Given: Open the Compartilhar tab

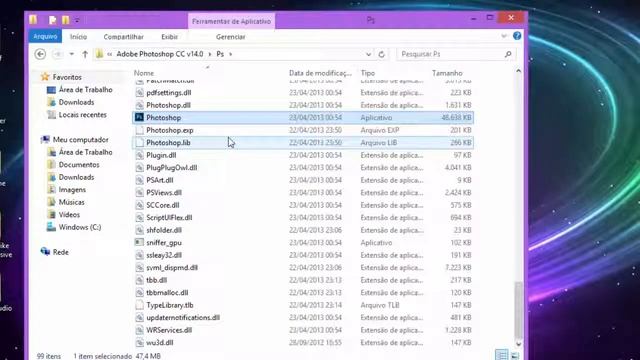Looking at the screenshot, I should coord(123,37).
